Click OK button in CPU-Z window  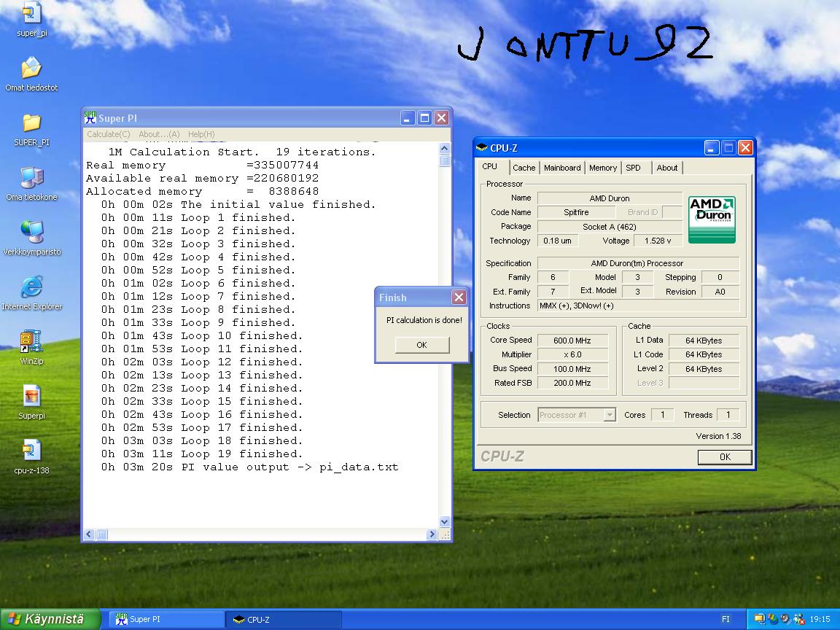(725, 457)
